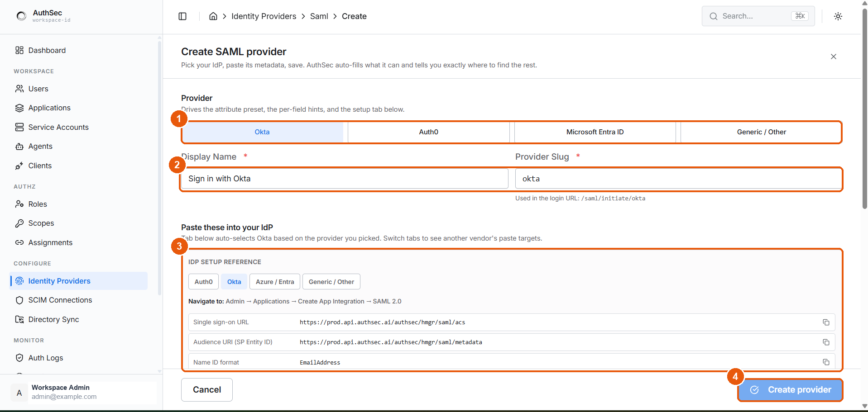Image resolution: width=868 pixels, height=412 pixels.
Task: Switch to Generic / Other reference tab
Action: pos(331,282)
